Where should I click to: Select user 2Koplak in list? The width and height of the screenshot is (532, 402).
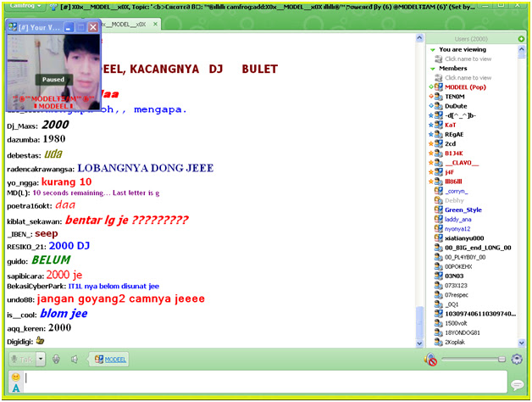pyautogui.click(x=455, y=342)
